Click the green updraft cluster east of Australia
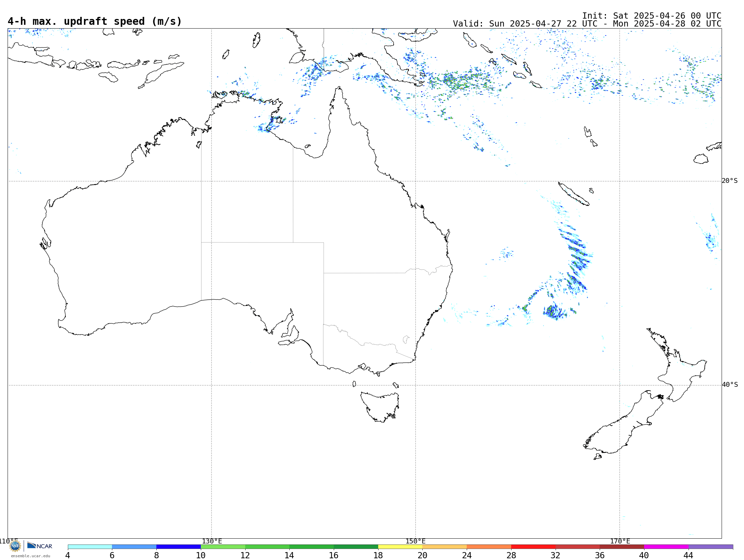Viewport: 744px width, 560px height. point(555,311)
